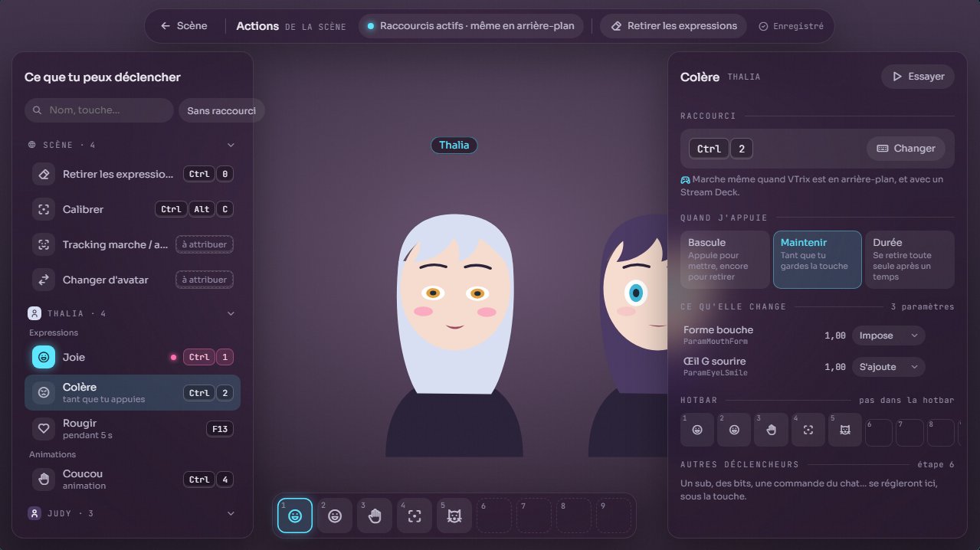This screenshot has width=980, height=550.
Task: Select the Bascule press mode
Action: coord(725,260)
